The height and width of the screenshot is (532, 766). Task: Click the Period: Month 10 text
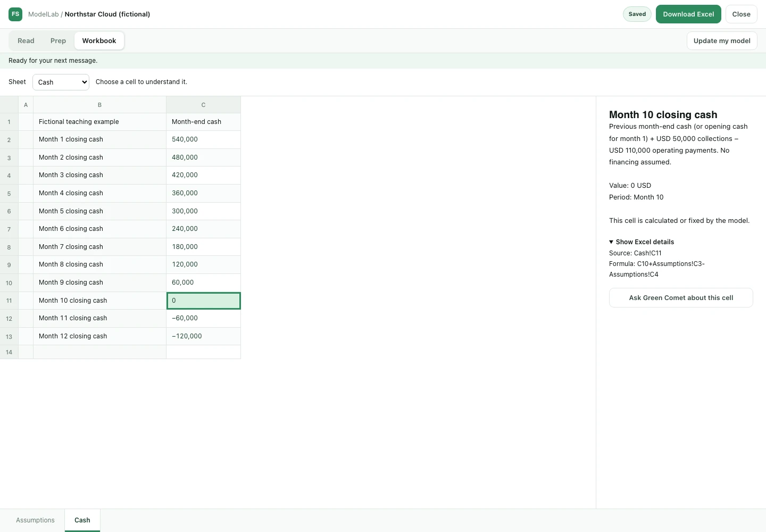(636, 197)
